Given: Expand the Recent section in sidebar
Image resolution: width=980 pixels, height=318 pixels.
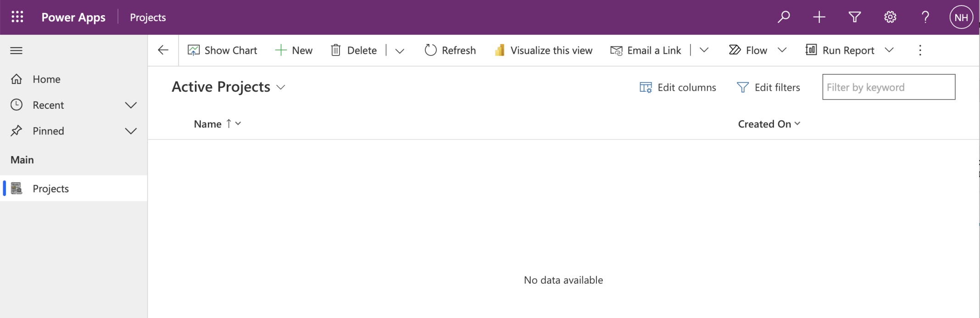Looking at the screenshot, I should 131,105.
